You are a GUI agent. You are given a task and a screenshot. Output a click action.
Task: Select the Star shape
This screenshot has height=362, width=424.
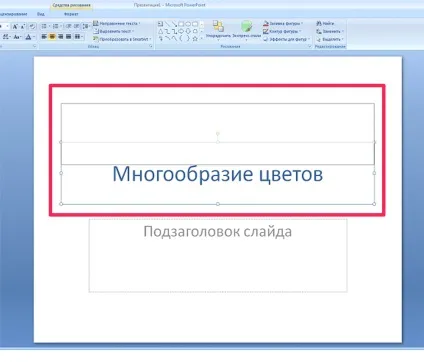195,39
